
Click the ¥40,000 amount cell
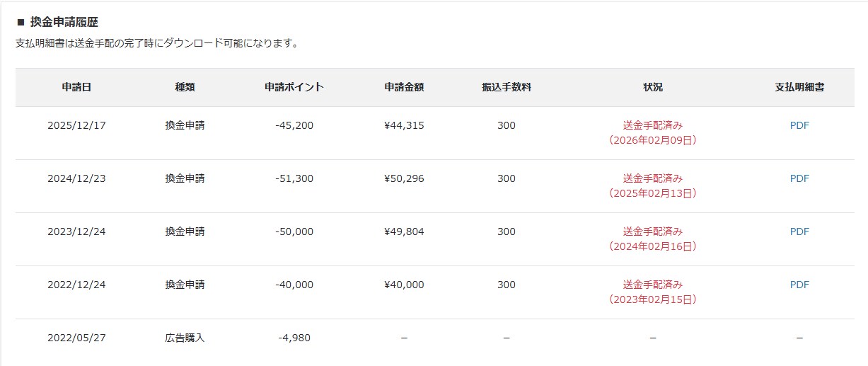(404, 285)
